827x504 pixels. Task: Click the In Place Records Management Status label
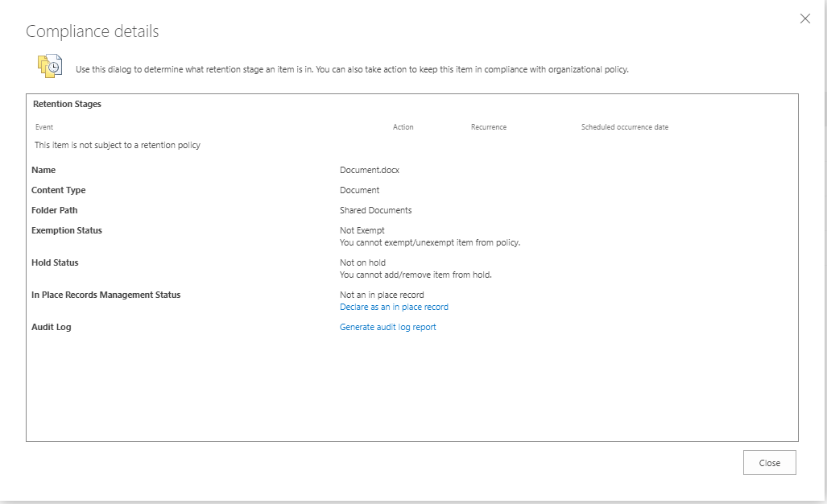pyautogui.click(x=105, y=295)
